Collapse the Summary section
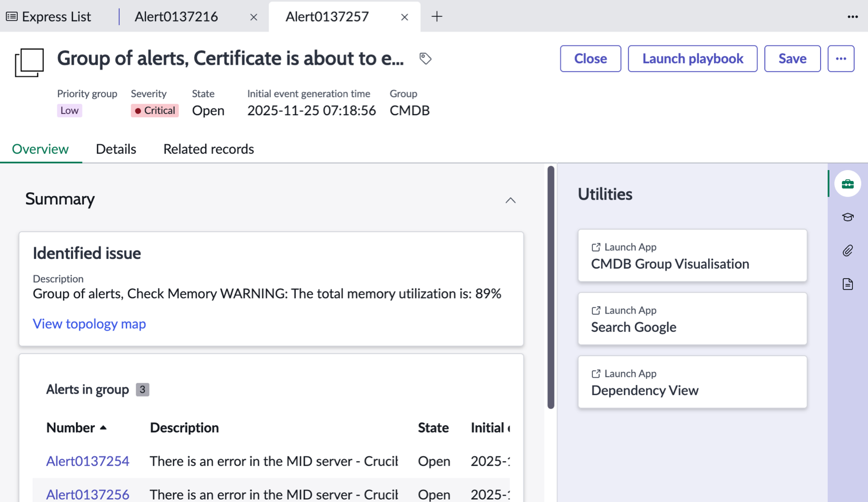 (x=510, y=200)
